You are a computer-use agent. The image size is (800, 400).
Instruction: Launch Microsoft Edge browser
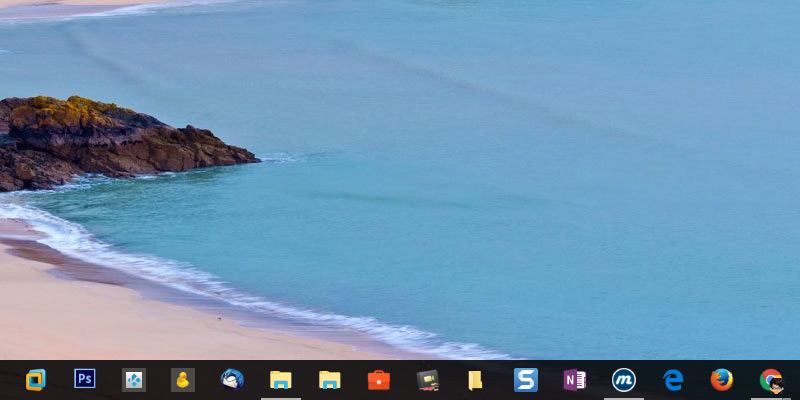tap(673, 380)
